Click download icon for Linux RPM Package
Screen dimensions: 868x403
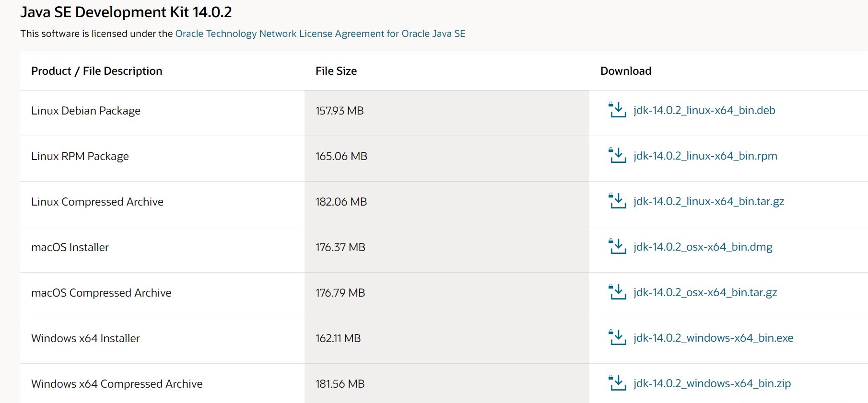click(x=617, y=156)
